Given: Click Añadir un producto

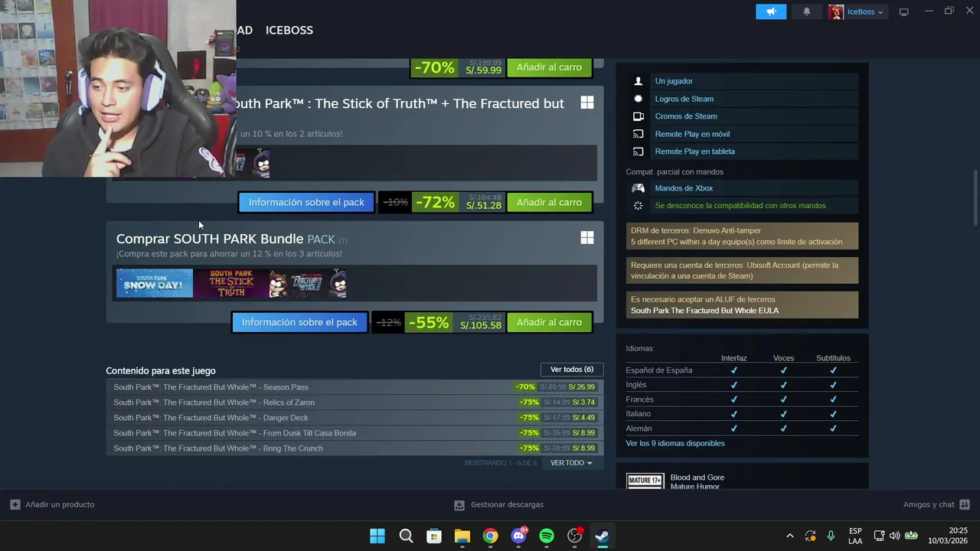Looking at the screenshot, I should (60, 504).
